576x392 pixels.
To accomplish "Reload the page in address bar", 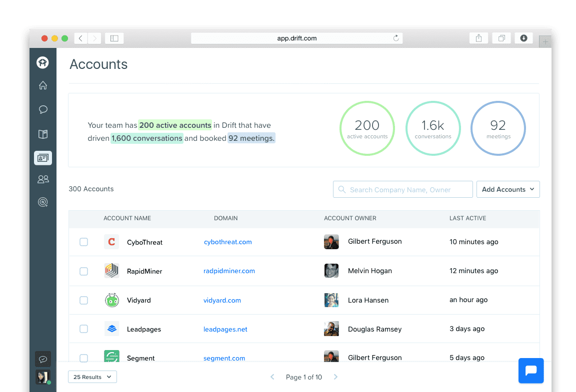I will [x=396, y=38].
